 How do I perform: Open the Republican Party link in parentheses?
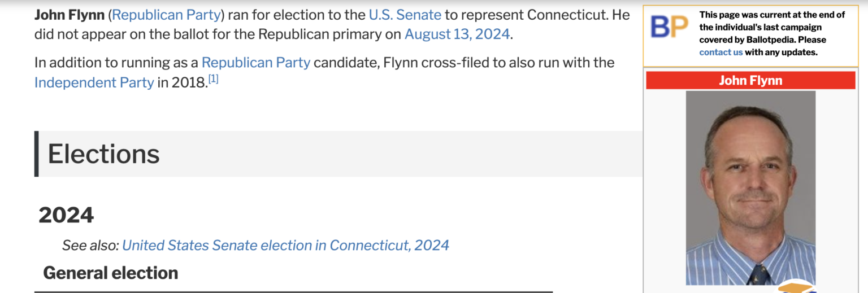point(166,15)
